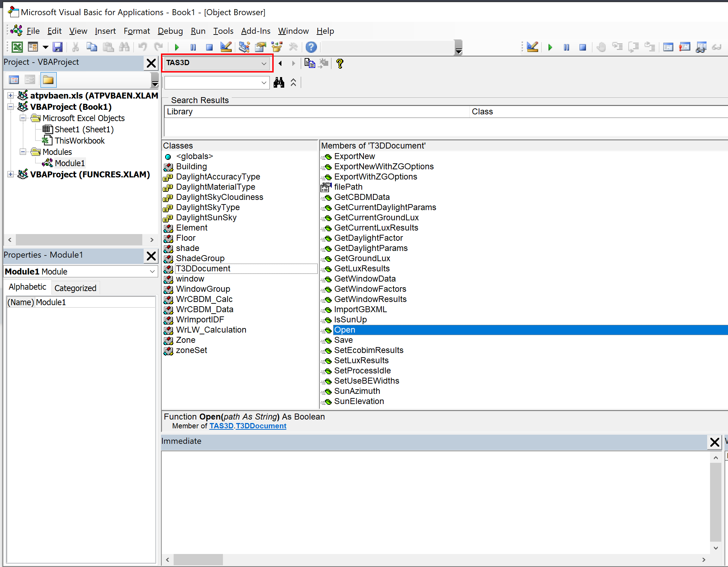Toggle Design Mode icon in main toolbar

click(226, 47)
